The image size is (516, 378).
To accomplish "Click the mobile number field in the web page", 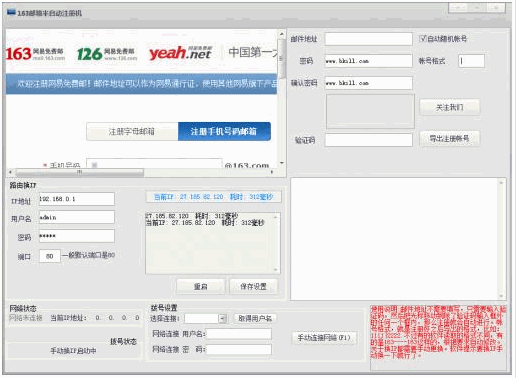I will click(x=154, y=164).
